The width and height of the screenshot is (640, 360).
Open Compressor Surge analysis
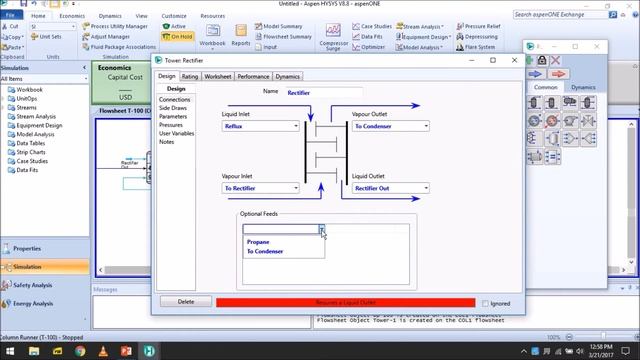[333, 37]
